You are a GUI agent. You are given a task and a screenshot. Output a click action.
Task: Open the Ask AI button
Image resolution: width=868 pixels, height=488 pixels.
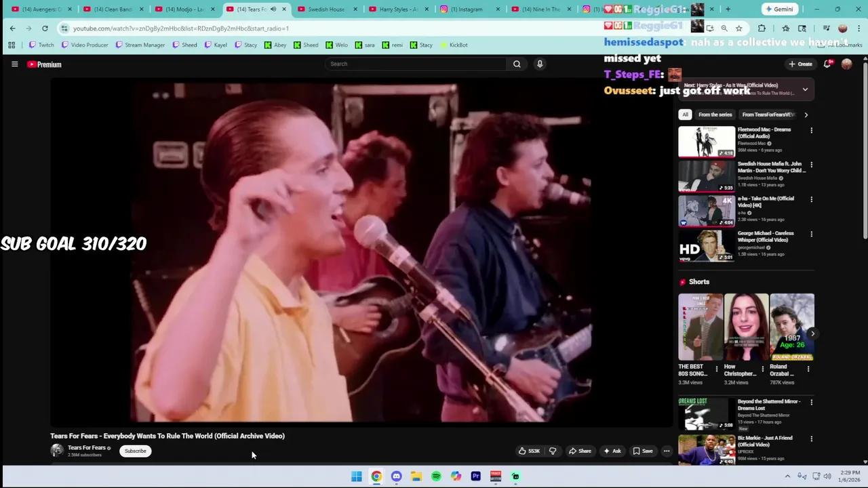[612, 451]
